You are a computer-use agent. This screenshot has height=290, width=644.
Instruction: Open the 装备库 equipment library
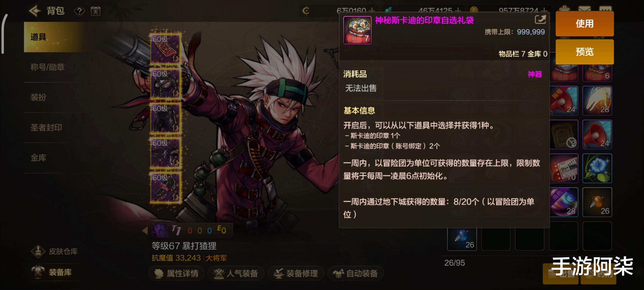(x=52, y=272)
